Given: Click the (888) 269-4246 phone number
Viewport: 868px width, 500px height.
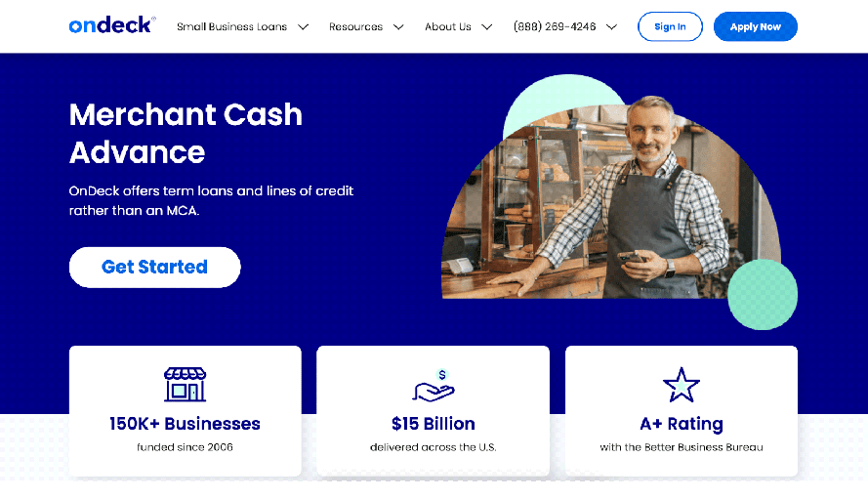Looking at the screenshot, I should pos(555,26).
